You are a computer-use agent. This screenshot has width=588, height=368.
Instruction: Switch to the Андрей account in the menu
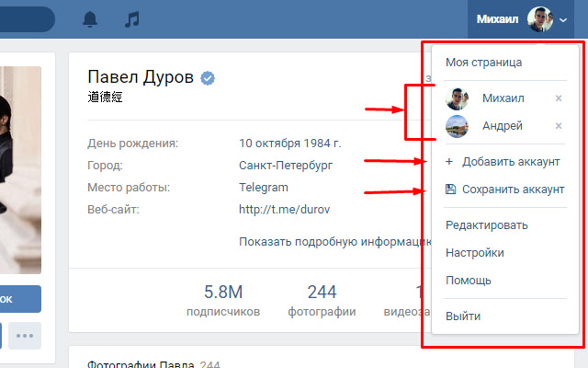[x=503, y=126]
